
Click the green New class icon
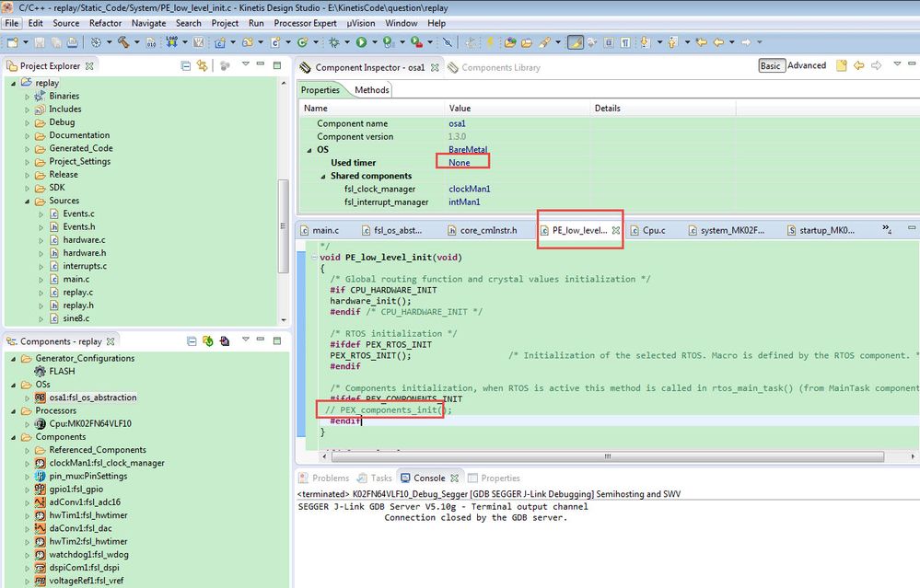point(303,42)
